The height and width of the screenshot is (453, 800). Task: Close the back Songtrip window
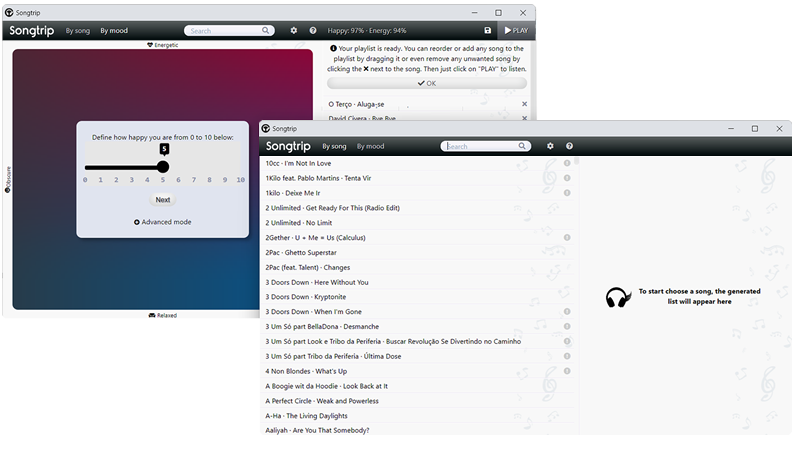tap(523, 13)
